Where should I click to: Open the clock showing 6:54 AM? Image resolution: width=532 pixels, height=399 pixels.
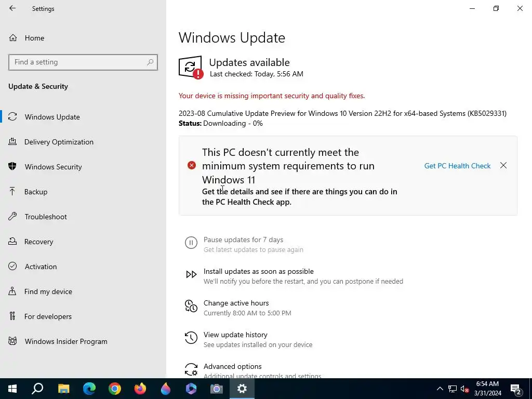[x=487, y=389]
